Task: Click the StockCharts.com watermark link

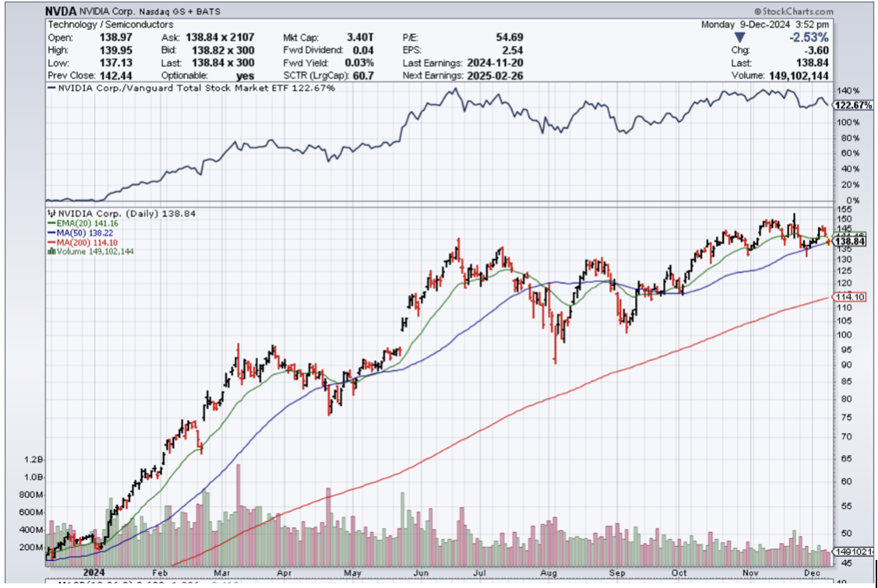Action: pos(793,12)
